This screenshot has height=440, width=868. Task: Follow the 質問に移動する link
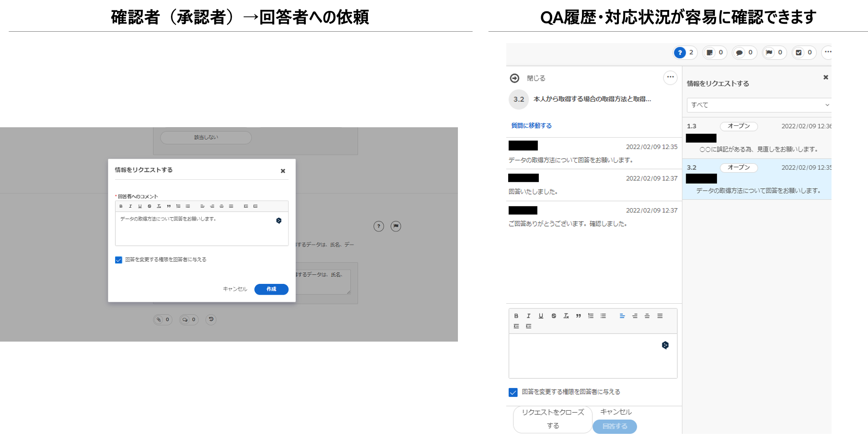click(531, 126)
